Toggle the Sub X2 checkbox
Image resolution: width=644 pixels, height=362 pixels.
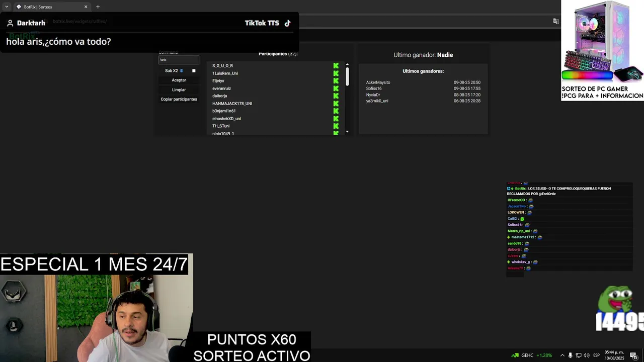[194, 71]
